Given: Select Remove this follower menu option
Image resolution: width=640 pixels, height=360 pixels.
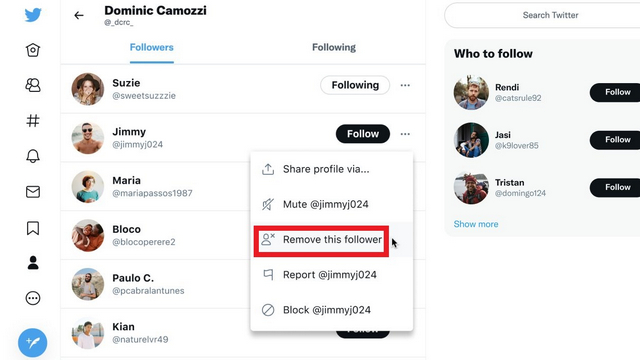Looking at the screenshot, I should point(321,240).
